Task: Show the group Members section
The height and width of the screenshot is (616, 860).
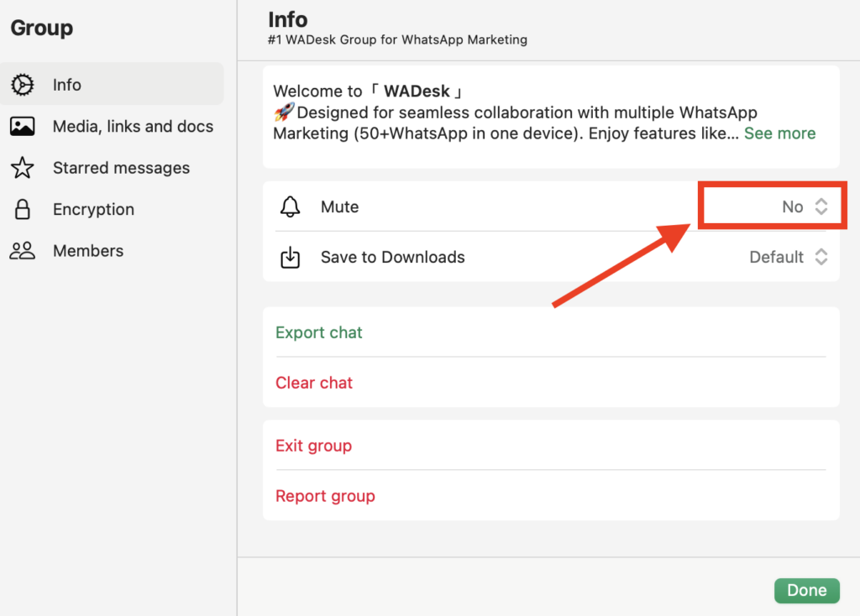Action: (x=112, y=251)
